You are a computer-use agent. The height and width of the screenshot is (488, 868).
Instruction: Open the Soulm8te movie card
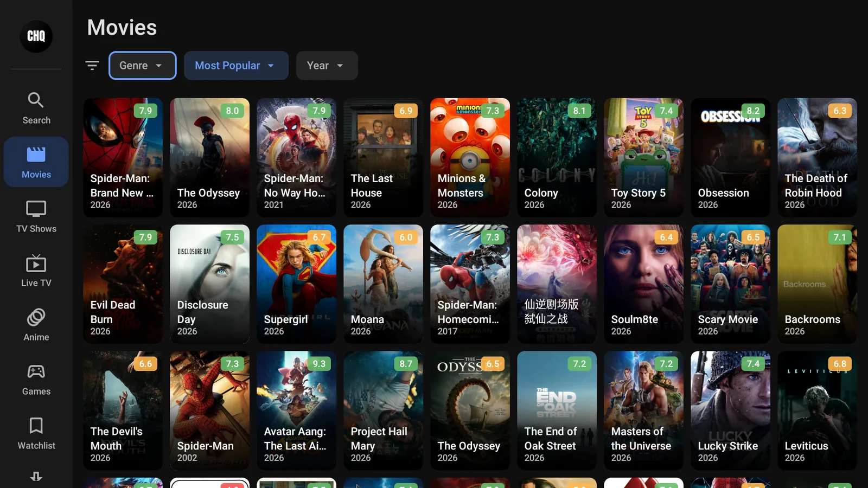[x=644, y=284]
